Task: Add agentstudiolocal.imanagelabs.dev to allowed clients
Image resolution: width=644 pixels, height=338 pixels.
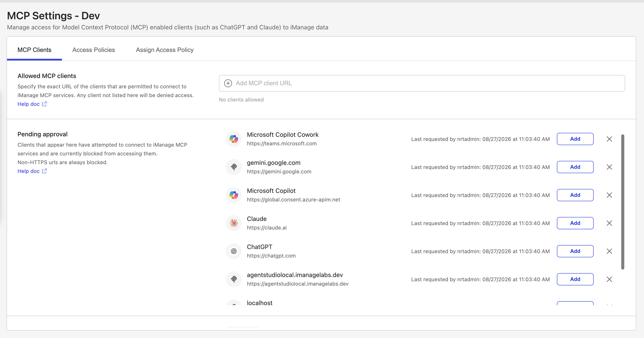Action: (575, 279)
